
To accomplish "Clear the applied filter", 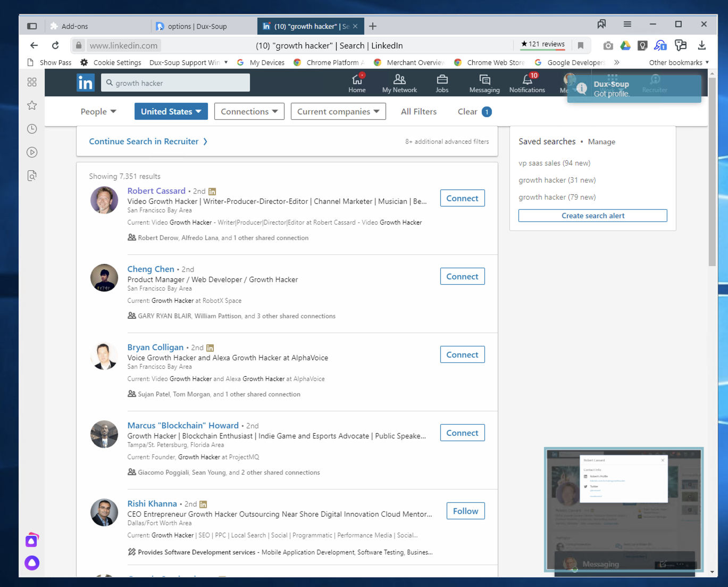I will pos(474,111).
